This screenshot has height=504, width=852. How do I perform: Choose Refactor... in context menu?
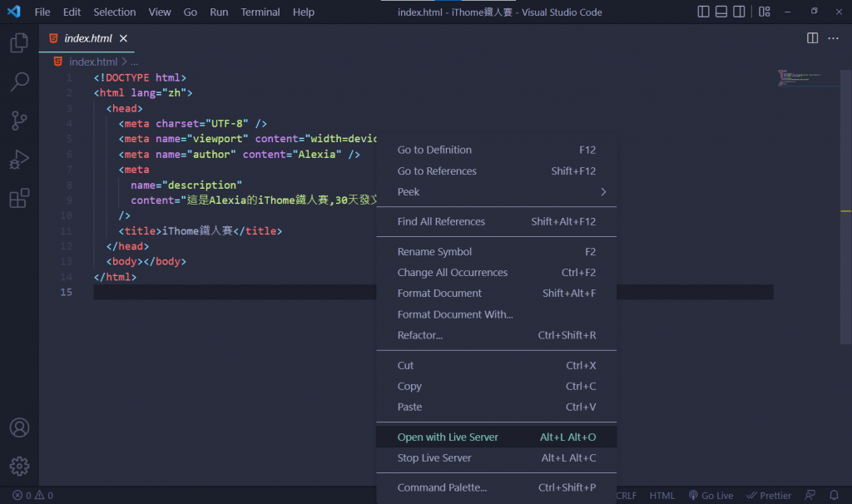(x=497, y=335)
